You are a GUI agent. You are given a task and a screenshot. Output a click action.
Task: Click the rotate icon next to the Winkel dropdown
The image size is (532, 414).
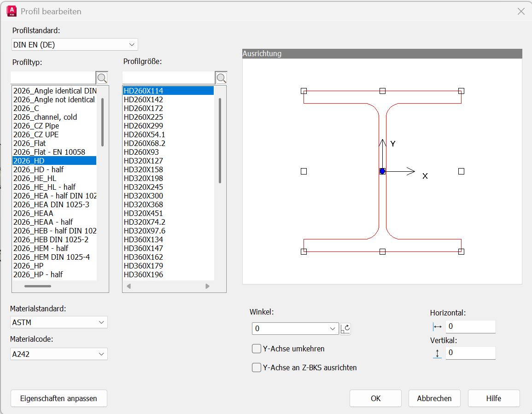click(345, 328)
